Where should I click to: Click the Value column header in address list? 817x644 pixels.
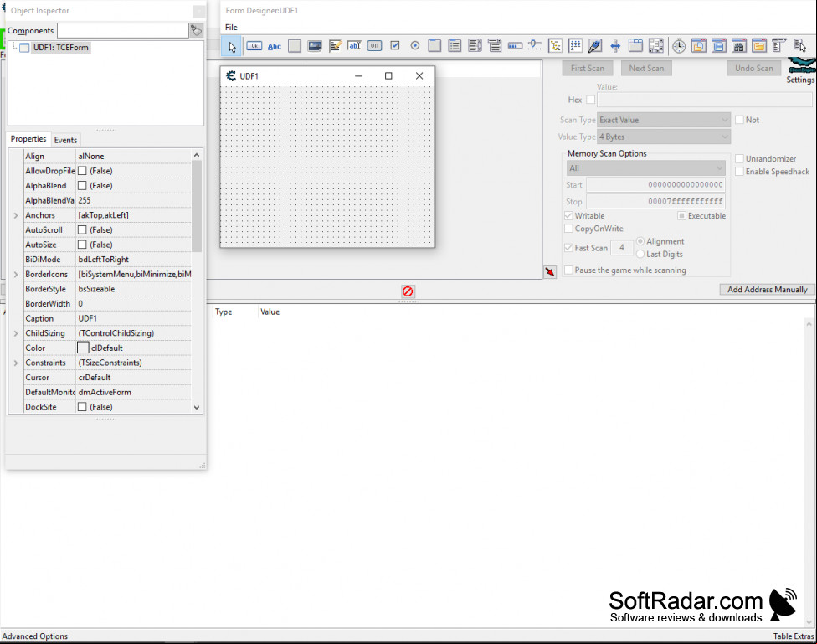[x=270, y=312]
